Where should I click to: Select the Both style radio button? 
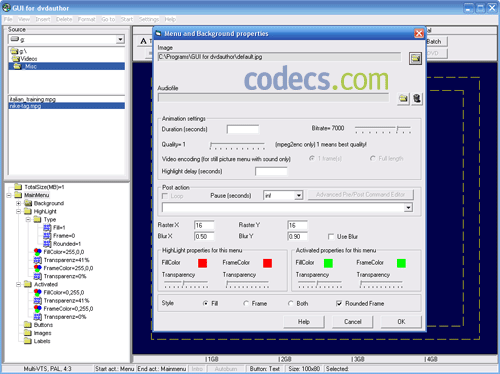(291, 303)
